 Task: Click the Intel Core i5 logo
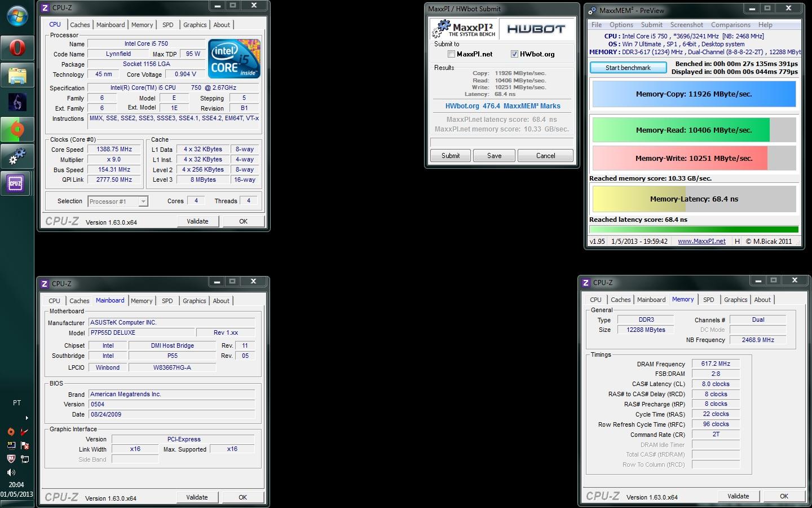[234, 59]
